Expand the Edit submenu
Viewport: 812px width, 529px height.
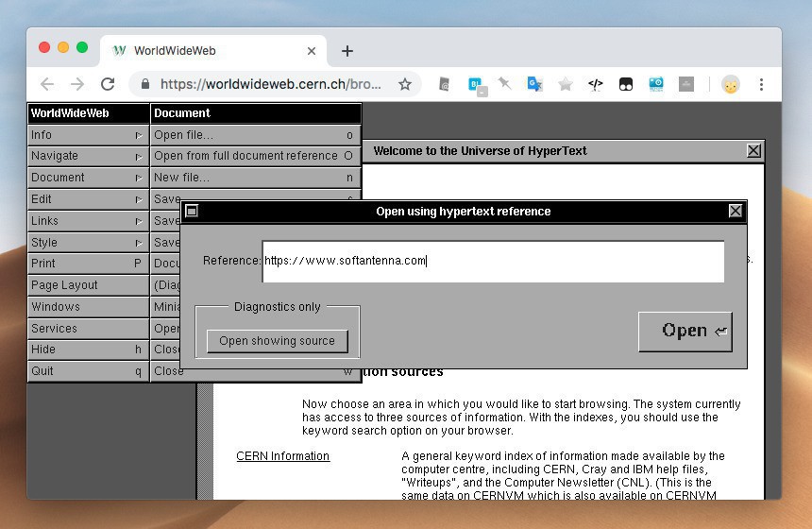(x=89, y=199)
